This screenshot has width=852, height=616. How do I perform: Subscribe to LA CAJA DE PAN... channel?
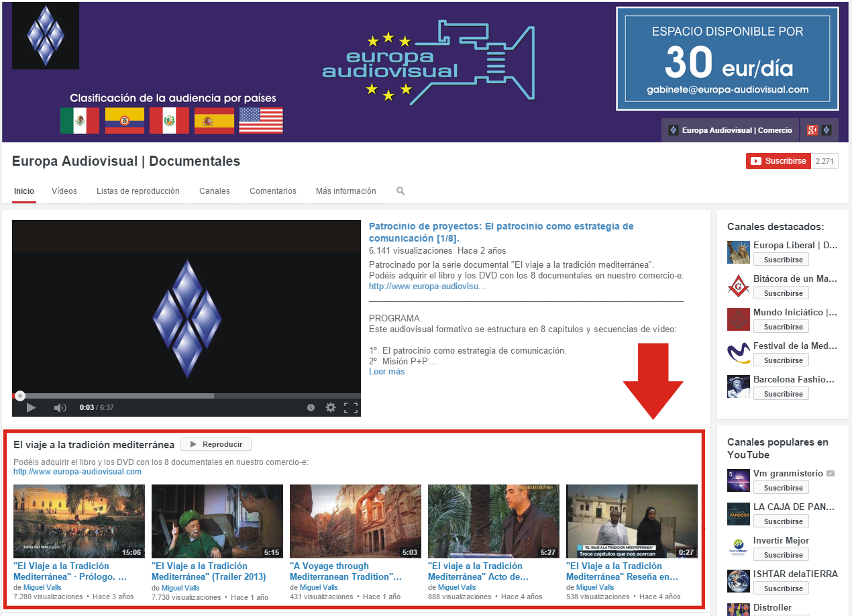click(x=781, y=521)
